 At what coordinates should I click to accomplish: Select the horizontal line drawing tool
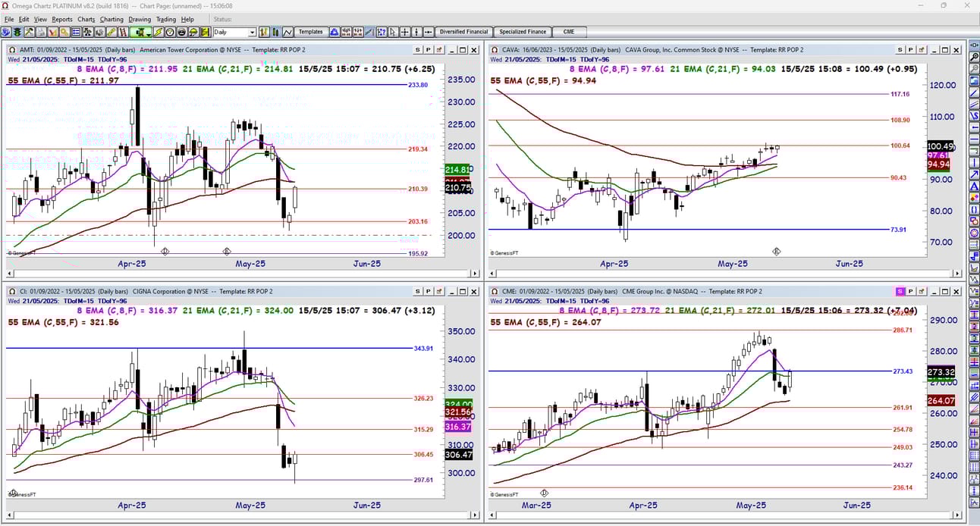(x=972, y=139)
